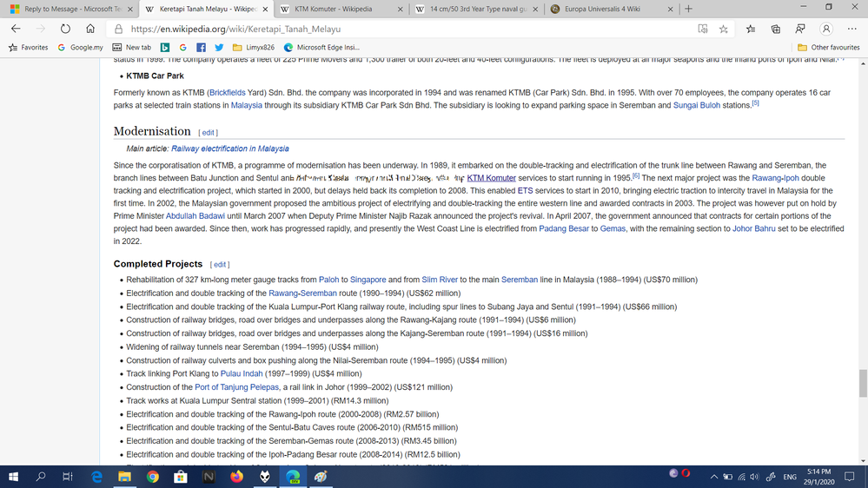Follow the Sungai Buloh link
This screenshot has width=868, height=488.
696,105
